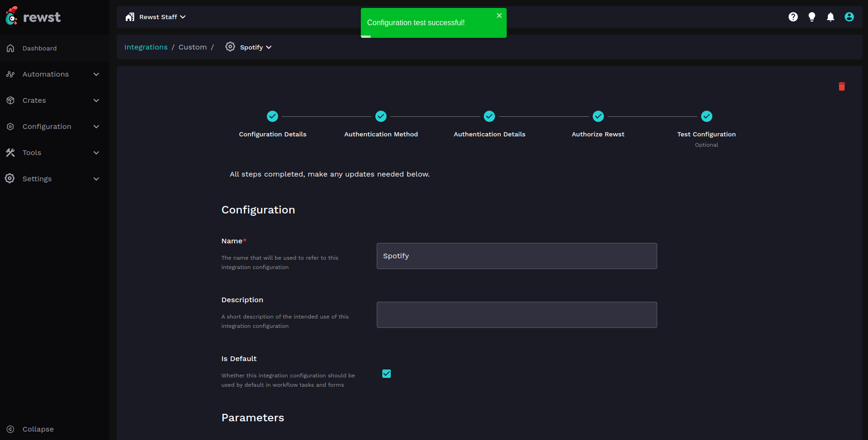Click the lightbulb ideas icon
Viewport: 868px width, 440px height.
pos(811,17)
